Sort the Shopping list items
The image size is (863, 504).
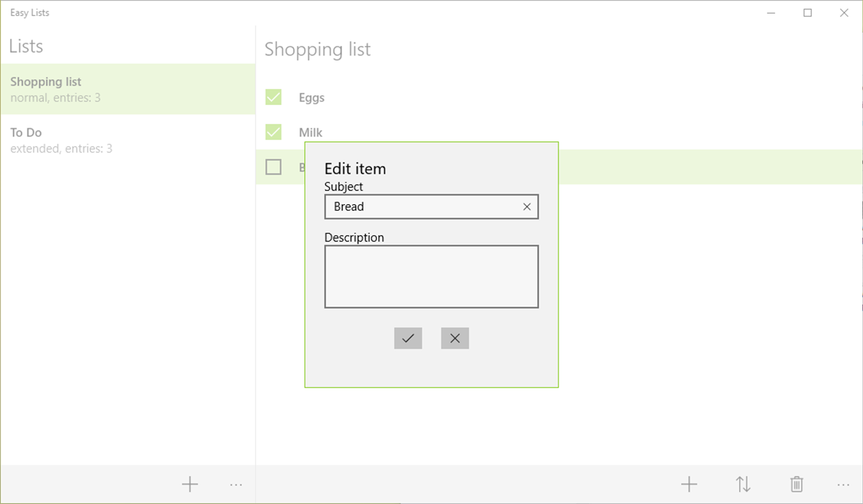click(743, 484)
